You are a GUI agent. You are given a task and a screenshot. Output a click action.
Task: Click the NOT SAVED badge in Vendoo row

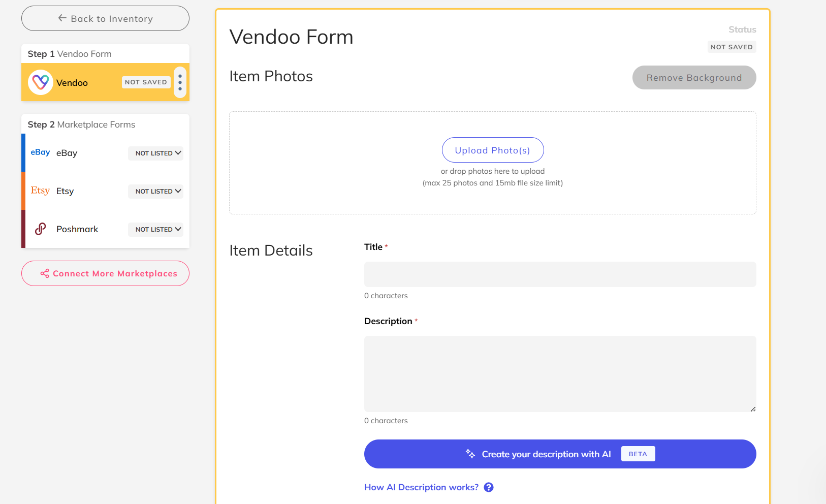[x=146, y=82]
